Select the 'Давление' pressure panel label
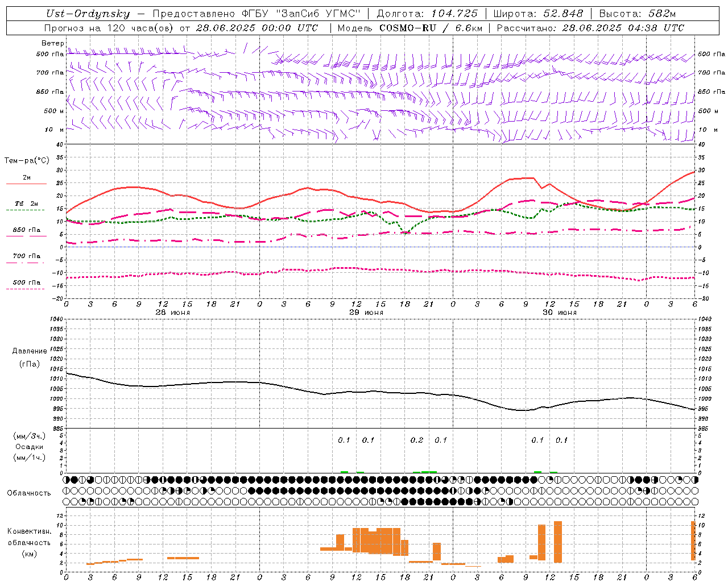Image resolution: width=728 pixels, height=582 pixels. (x=30, y=351)
